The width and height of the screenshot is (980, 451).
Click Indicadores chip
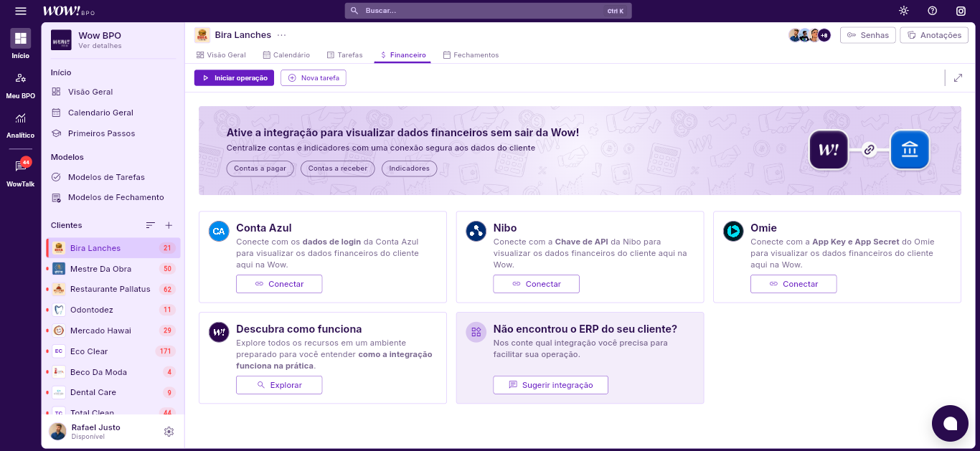(x=409, y=168)
